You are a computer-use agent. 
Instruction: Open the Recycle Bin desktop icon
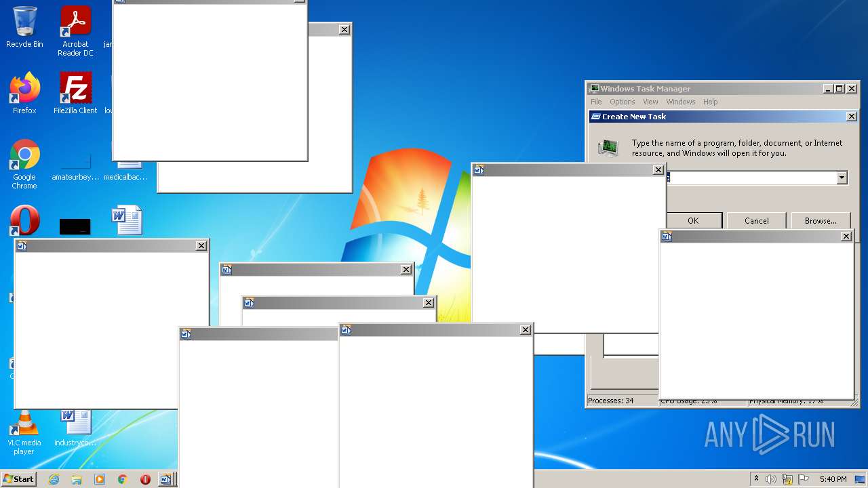[x=24, y=27]
